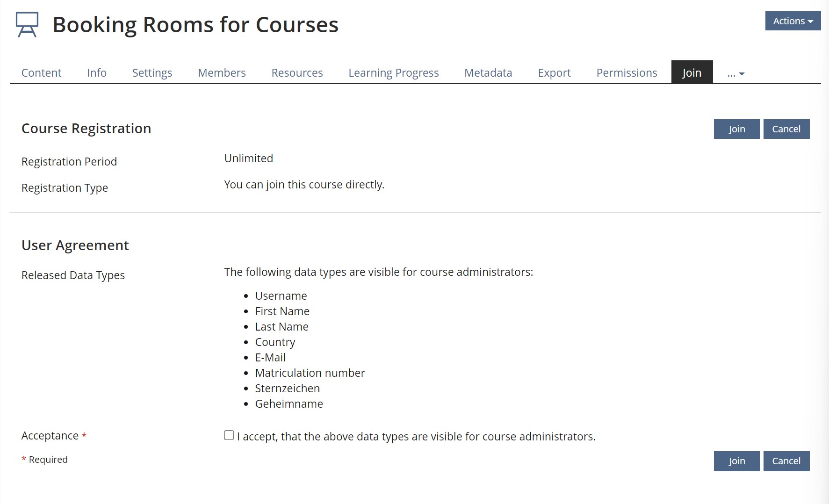Open the Metadata tab
The image size is (829, 504).
tap(488, 73)
